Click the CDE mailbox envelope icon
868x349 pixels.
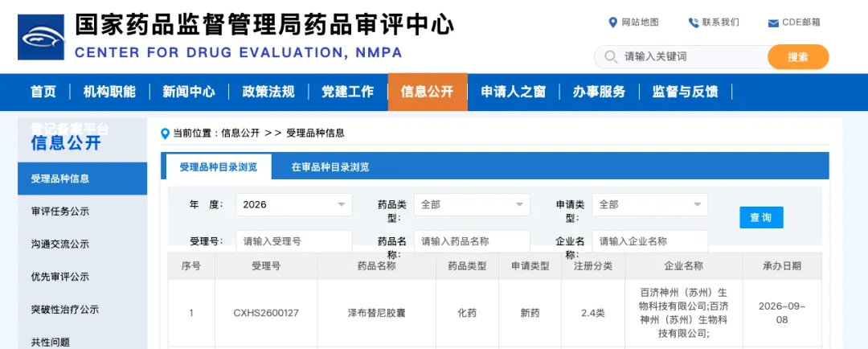(773, 23)
